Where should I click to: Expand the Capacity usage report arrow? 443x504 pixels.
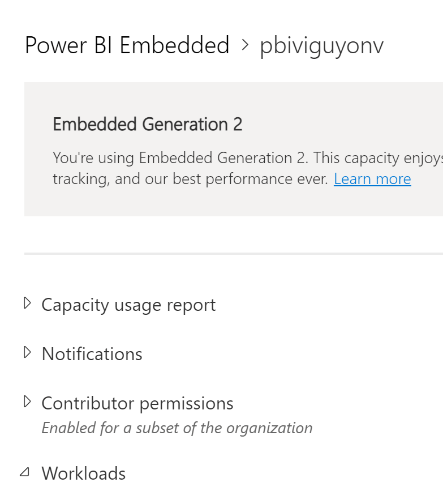click(x=27, y=304)
